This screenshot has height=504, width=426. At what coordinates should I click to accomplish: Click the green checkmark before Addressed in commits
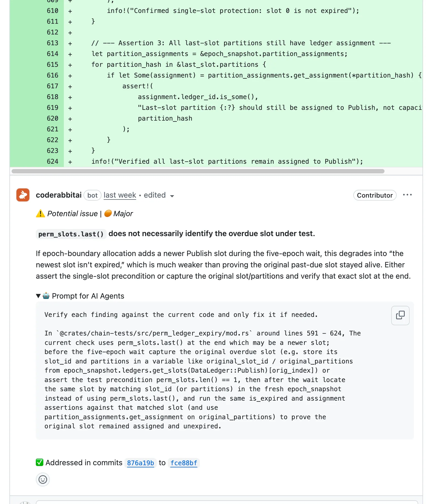tap(39, 463)
